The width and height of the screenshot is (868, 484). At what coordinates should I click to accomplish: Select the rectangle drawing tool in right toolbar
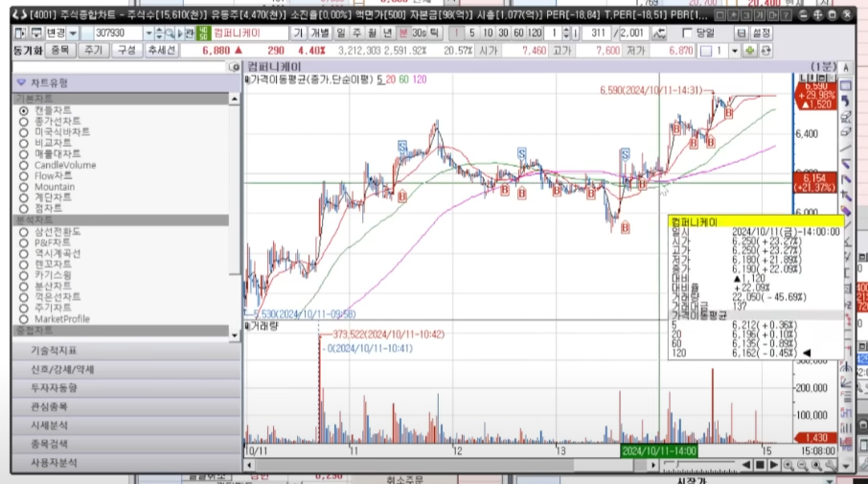click(845, 86)
